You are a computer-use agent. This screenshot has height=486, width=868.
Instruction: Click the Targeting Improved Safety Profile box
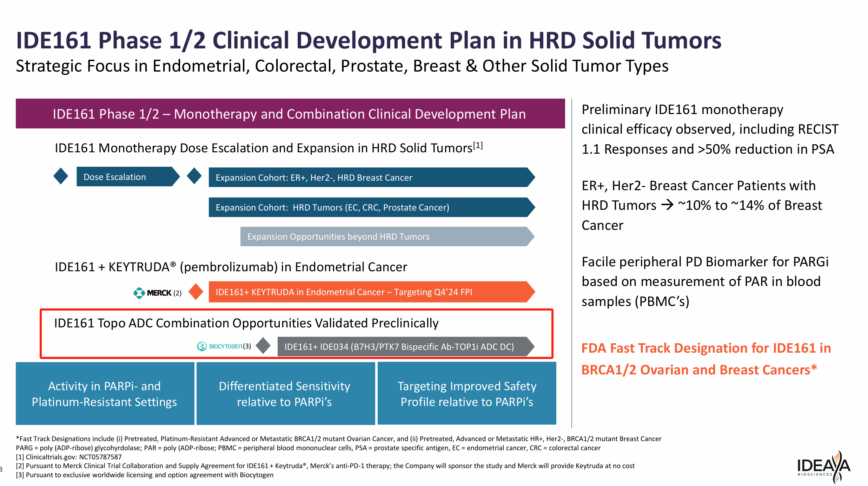click(467, 393)
